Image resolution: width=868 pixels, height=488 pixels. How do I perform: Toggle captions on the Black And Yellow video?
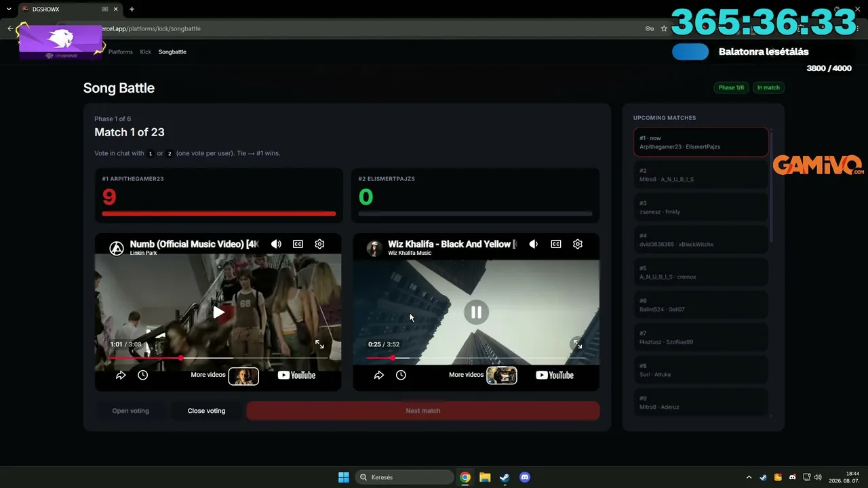pyautogui.click(x=556, y=244)
